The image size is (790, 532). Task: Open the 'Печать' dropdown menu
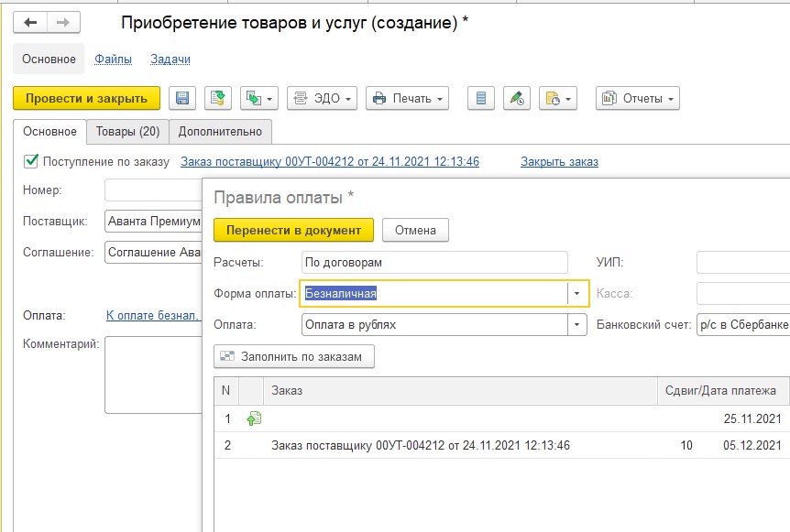(407, 98)
